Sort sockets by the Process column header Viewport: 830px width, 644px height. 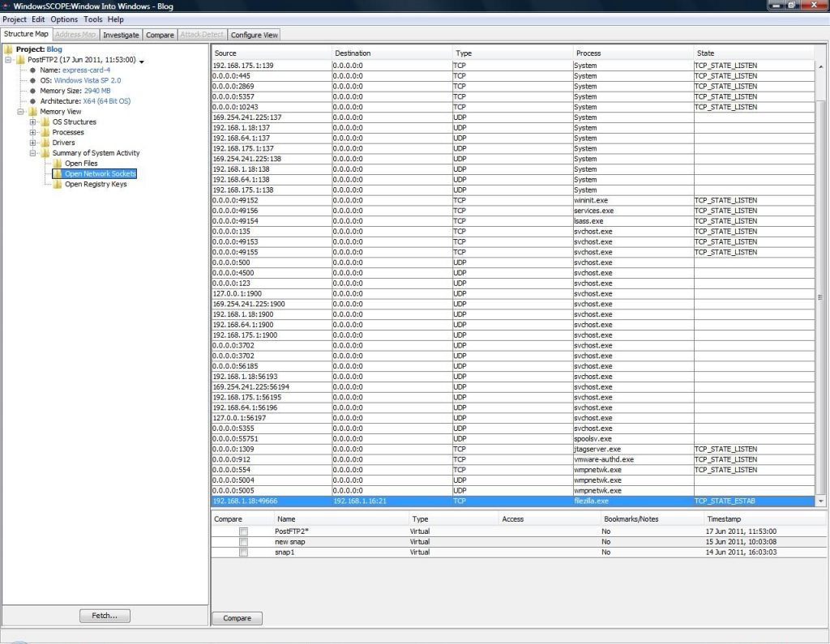[633, 53]
